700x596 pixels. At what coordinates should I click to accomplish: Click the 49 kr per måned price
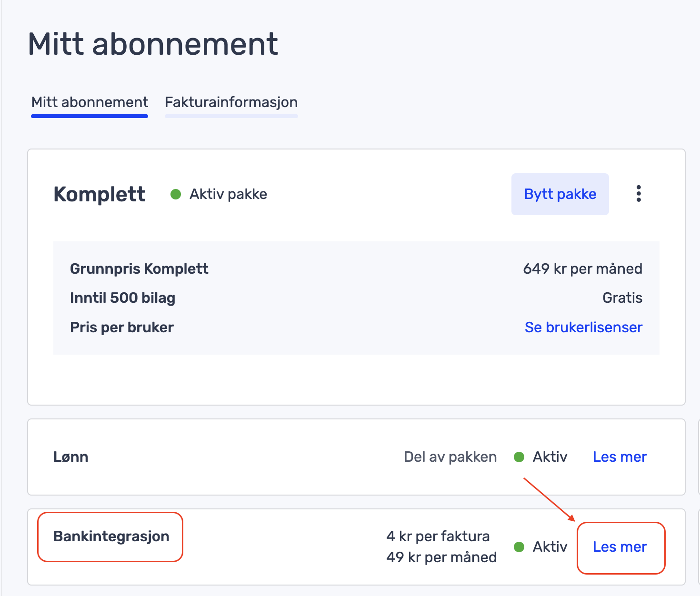(x=441, y=557)
